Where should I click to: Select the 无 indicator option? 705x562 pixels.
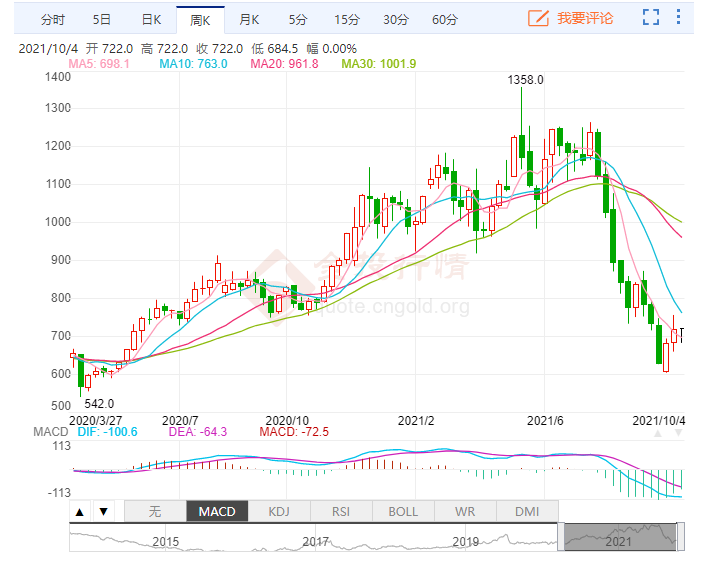click(x=155, y=512)
